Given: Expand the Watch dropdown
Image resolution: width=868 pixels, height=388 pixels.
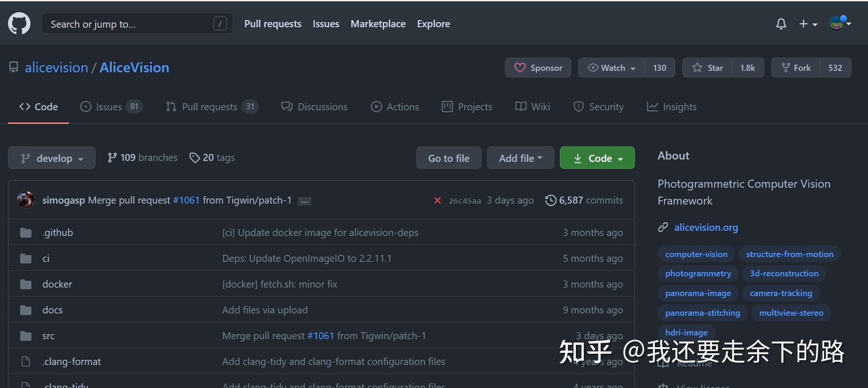Looking at the screenshot, I should [x=612, y=68].
